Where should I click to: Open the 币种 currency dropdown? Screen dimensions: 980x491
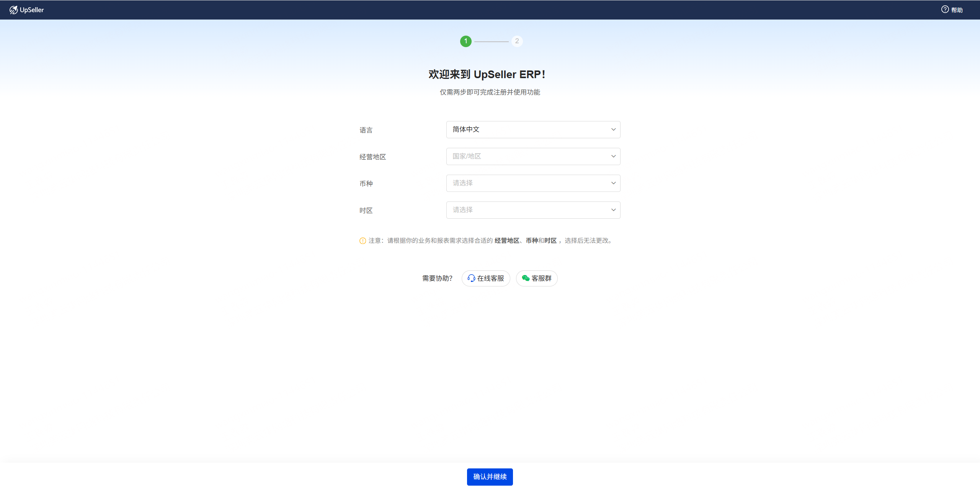tap(533, 183)
